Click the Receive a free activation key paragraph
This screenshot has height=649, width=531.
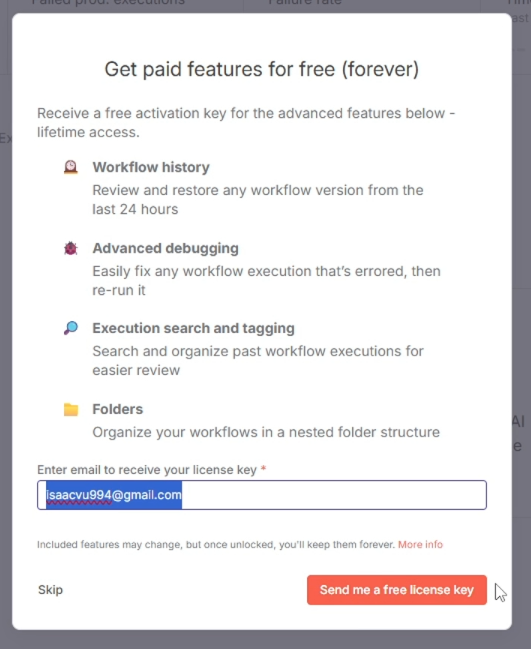[x=246, y=123]
